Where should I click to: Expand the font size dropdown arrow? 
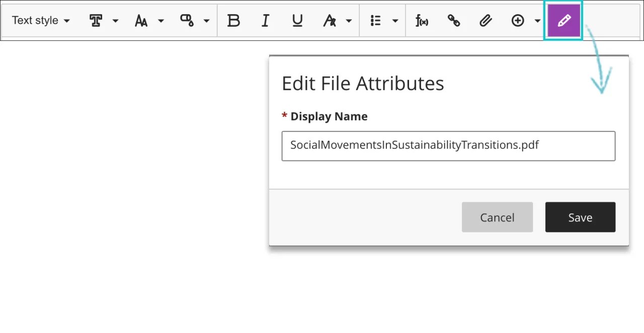(161, 21)
